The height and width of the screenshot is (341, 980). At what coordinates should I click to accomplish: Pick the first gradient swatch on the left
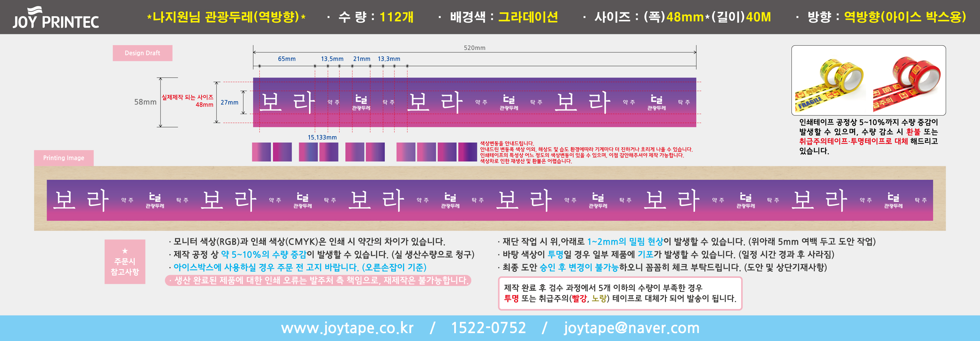point(261,152)
